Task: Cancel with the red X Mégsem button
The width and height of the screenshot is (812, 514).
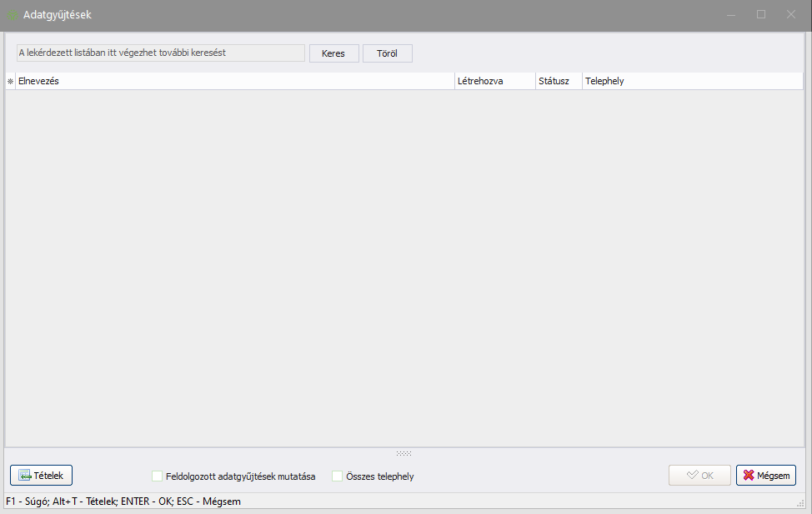Action: tap(765, 476)
